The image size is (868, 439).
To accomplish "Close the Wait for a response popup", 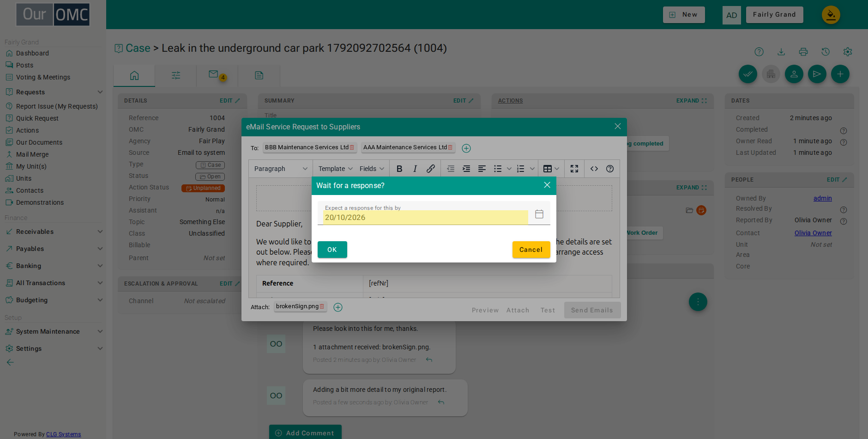I will pyautogui.click(x=547, y=185).
